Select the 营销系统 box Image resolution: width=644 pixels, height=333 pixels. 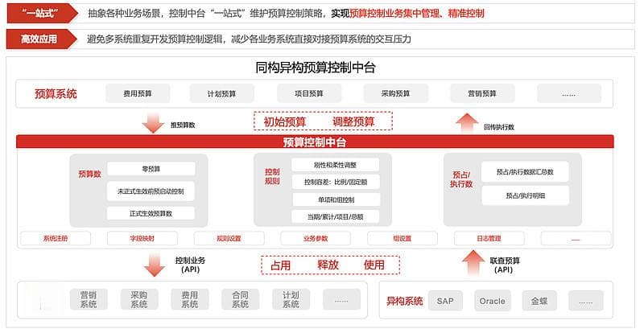pos(89,299)
